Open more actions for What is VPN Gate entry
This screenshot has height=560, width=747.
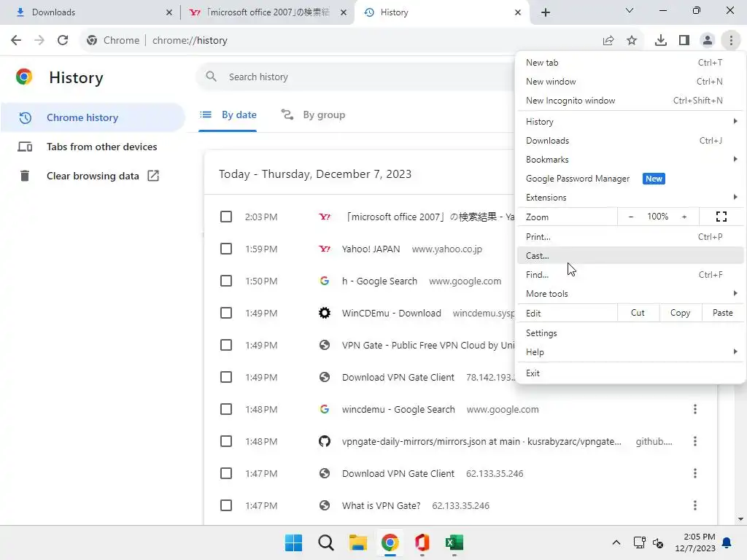click(x=695, y=505)
